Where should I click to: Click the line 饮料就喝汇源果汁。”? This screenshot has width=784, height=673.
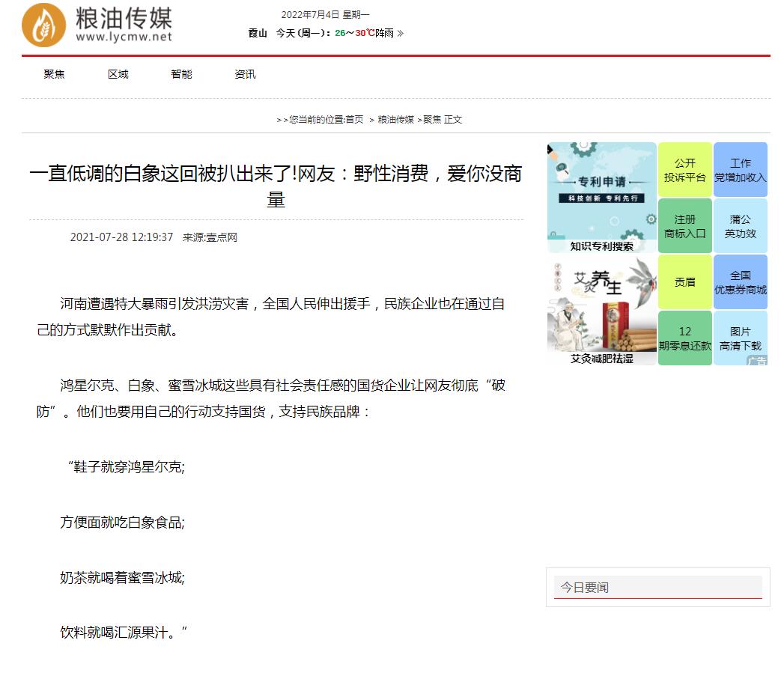(x=124, y=633)
